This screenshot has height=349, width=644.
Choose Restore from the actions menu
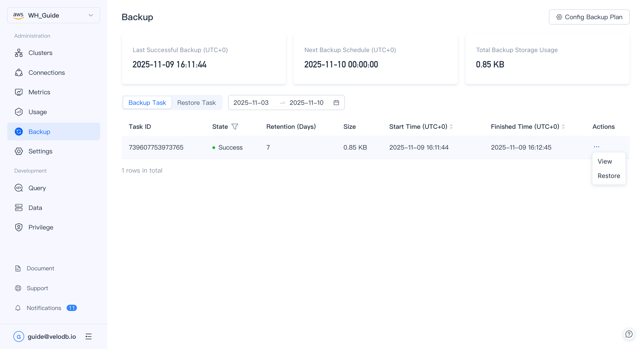(x=609, y=176)
